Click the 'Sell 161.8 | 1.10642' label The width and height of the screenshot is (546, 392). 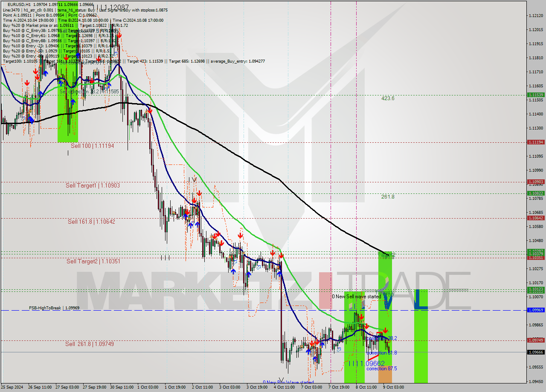click(91, 222)
